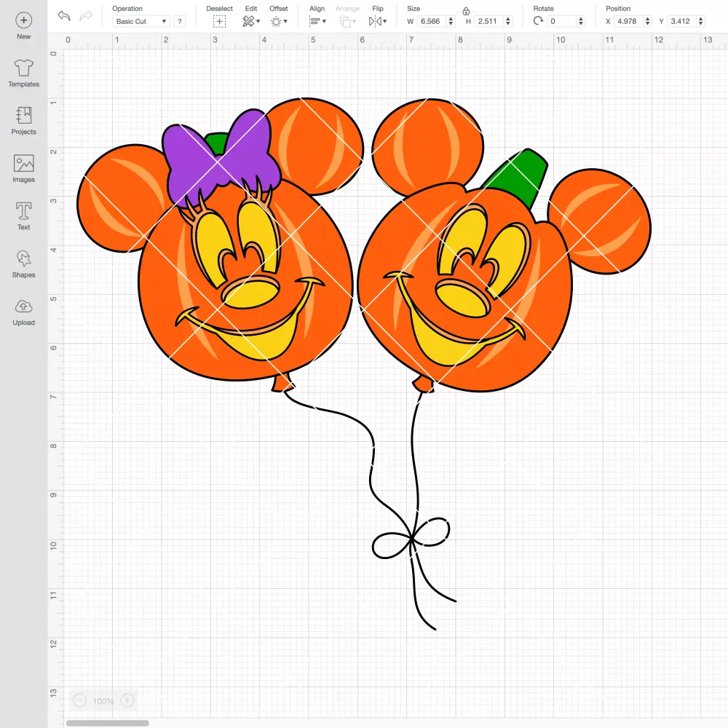Edit the Rotate angle field

pyautogui.click(x=561, y=21)
